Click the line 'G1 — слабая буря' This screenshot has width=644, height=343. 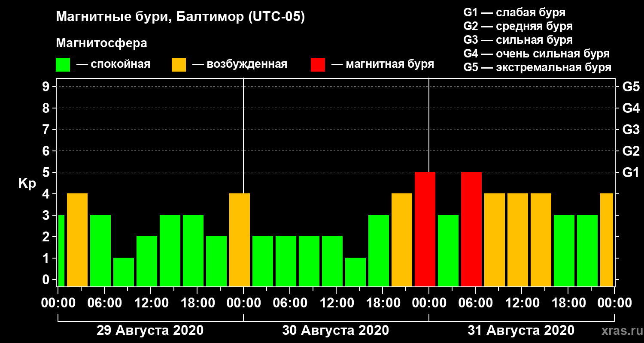pos(514,12)
